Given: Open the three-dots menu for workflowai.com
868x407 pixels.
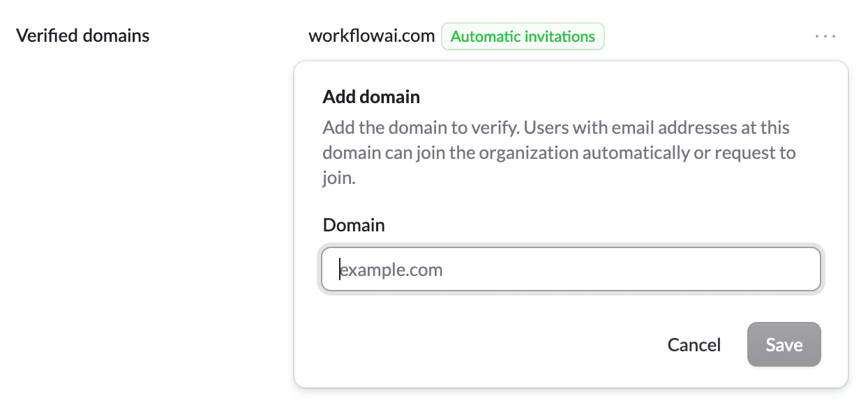Looking at the screenshot, I should point(825,36).
